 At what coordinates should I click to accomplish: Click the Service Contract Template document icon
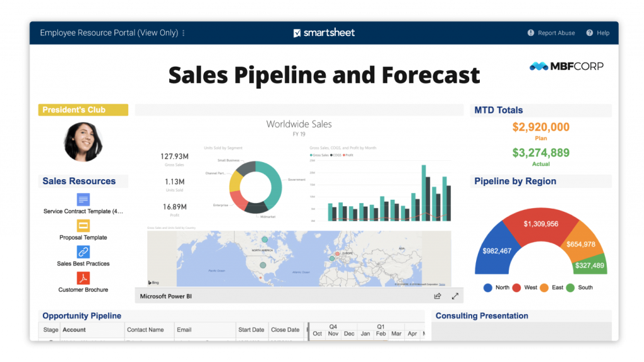coord(82,199)
